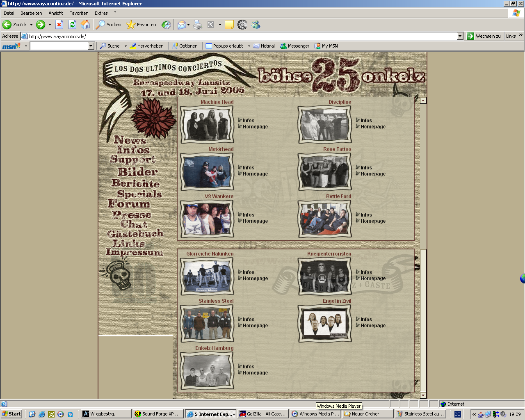Open Hotmail from the MSN toolbar
This screenshot has height=420, width=525.
click(265, 46)
